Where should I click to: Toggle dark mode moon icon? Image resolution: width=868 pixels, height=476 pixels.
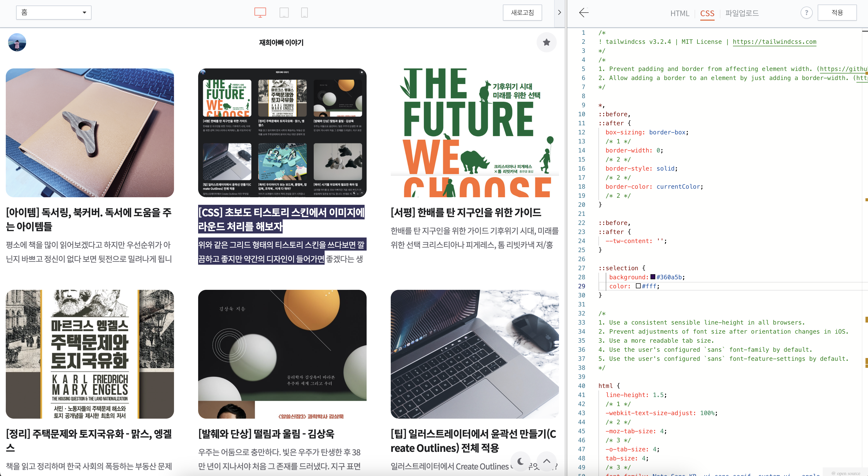coord(520,461)
